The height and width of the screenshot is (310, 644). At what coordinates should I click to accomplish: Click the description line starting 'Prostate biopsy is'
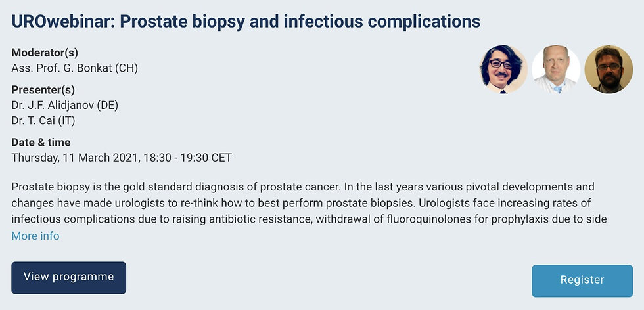pos(303,187)
